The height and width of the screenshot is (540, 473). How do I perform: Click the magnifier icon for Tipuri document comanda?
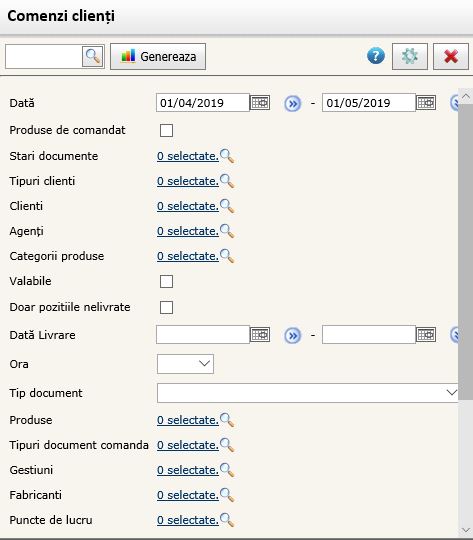click(227, 445)
